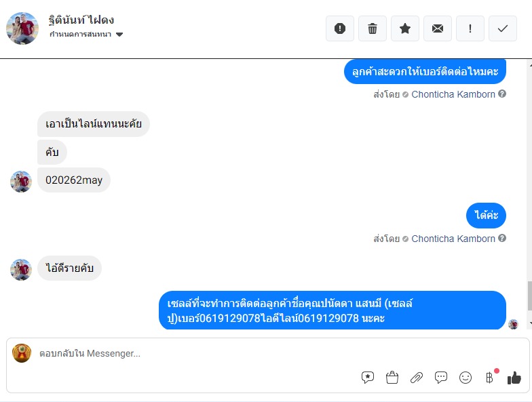The width and height of the screenshot is (532, 402).
Task: Open first Chonticha Kamborn sender link
Action: 453,94
